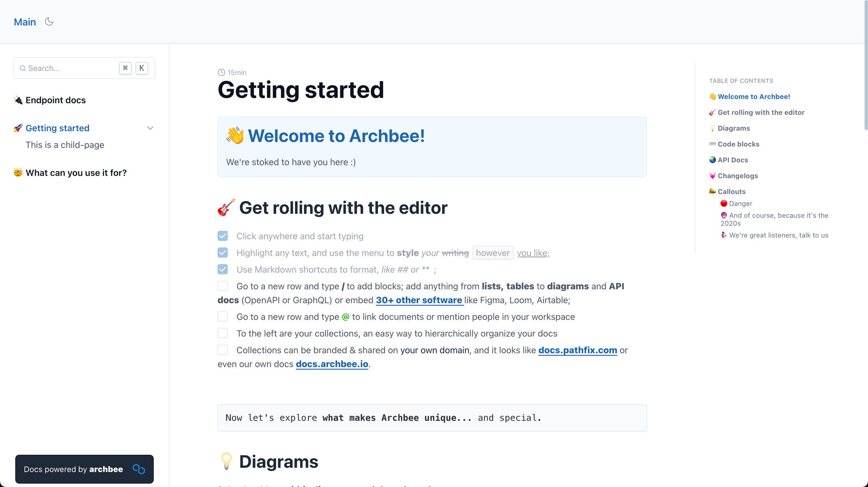Screen dimensions: 868x487
Task: Open 'What can you use it for?' page
Action: 76,173
